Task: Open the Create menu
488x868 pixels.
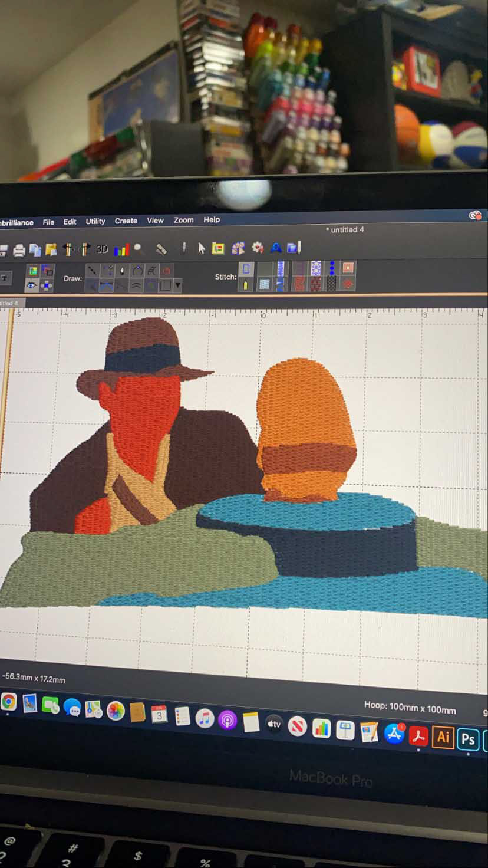Action: coord(126,221)
